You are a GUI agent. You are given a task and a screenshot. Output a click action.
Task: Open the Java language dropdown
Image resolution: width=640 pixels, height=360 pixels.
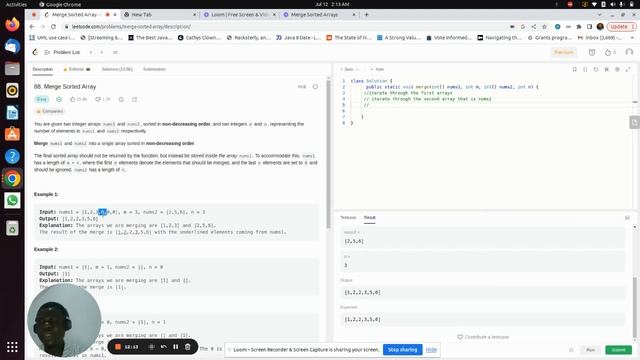[349, 69]
